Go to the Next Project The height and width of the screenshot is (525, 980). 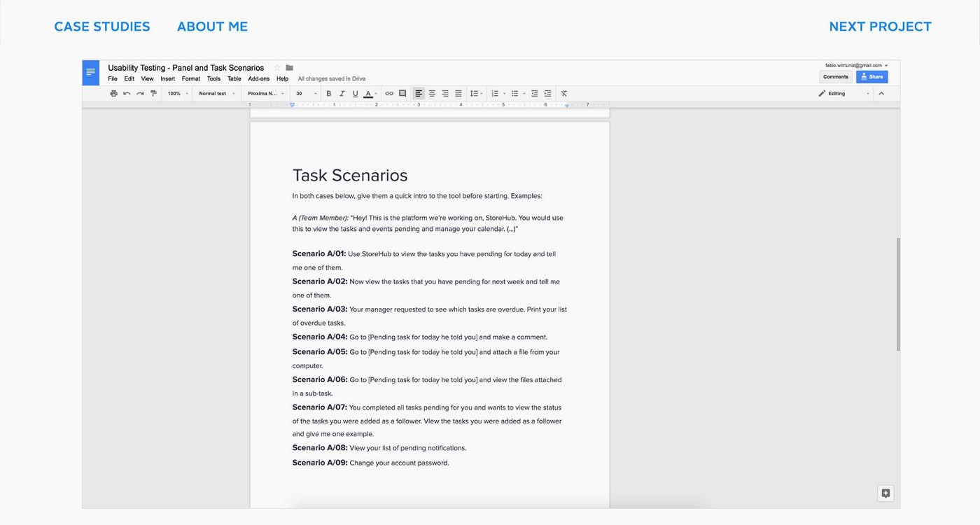(881, 27)
